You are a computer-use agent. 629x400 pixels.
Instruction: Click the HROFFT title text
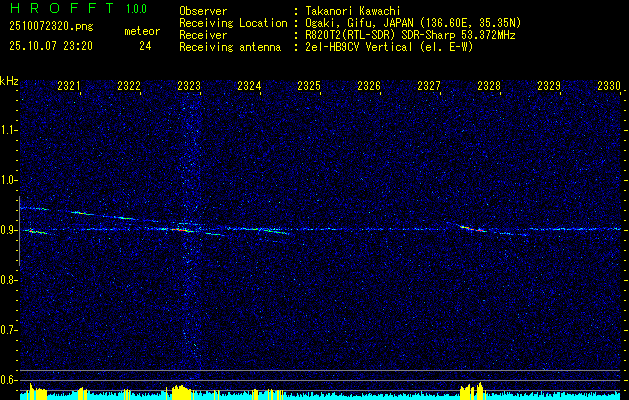pos(61,8)
